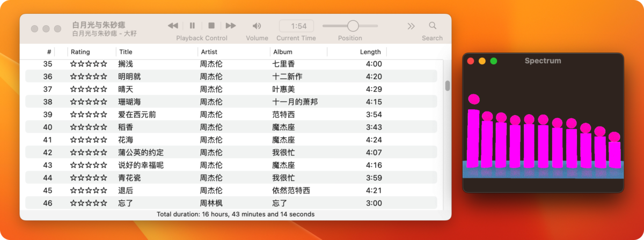Select the track titled 搁浅
This screenshot has width=644, height=240.
126,64
